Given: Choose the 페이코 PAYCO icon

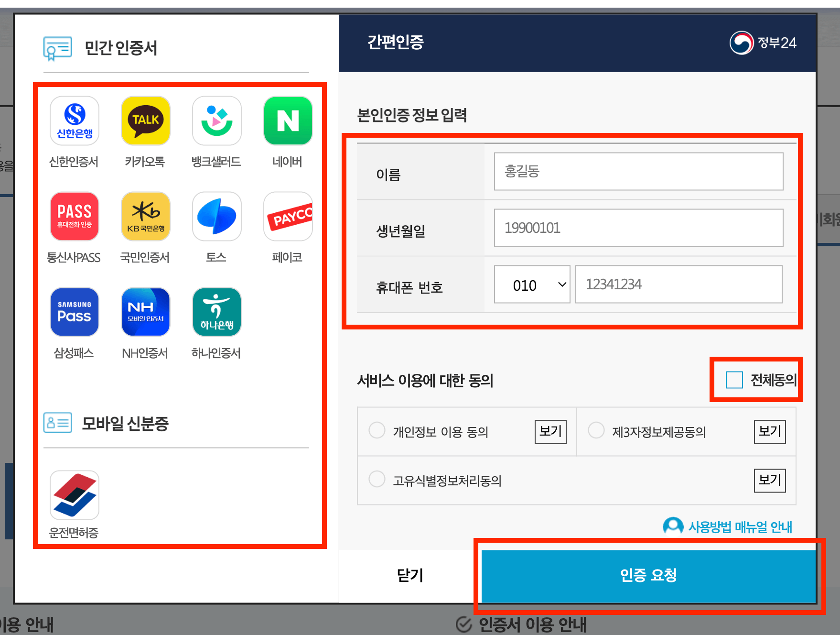Looking at the screenshot, I should click(x=288, y=216).
